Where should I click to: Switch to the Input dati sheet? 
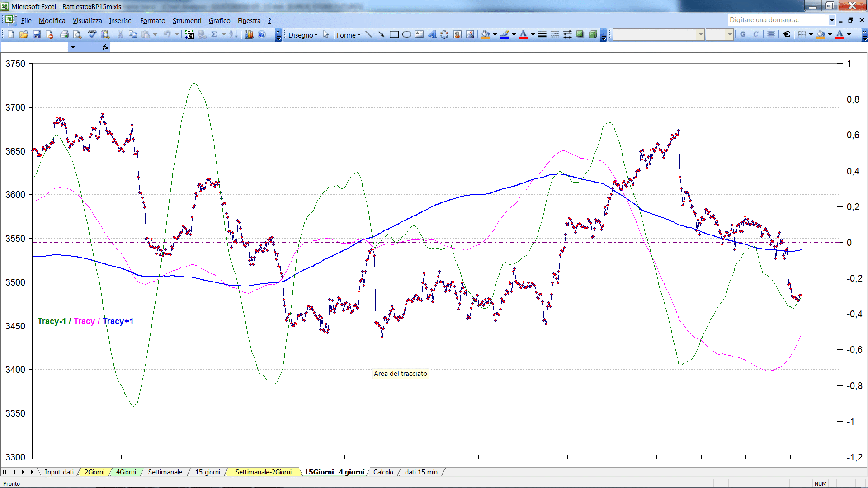59,472
